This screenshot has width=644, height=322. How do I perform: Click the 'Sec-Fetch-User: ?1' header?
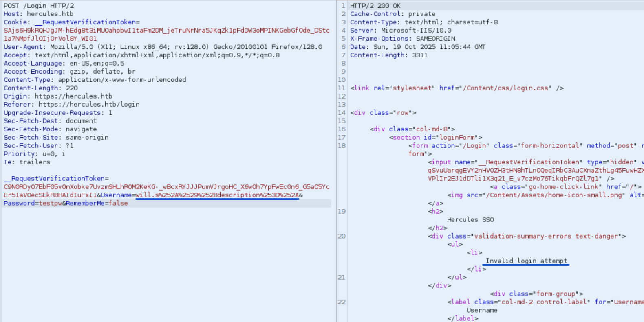coord(39,145)
